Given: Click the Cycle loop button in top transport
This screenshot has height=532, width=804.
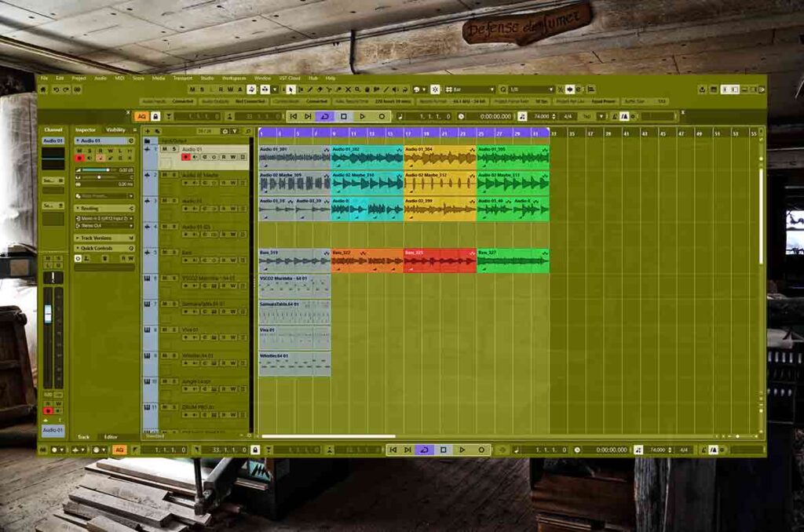Looking at the screenshot, I should point(324,116).
